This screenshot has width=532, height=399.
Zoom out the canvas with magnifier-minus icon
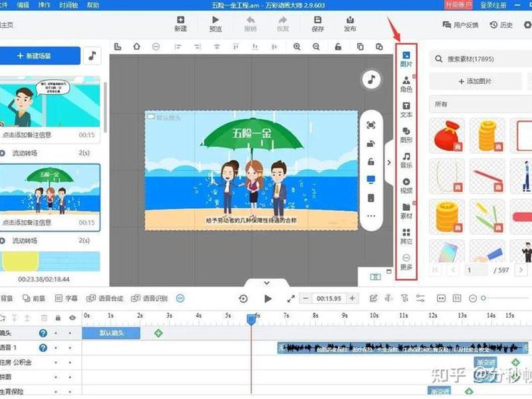(317, 47)
